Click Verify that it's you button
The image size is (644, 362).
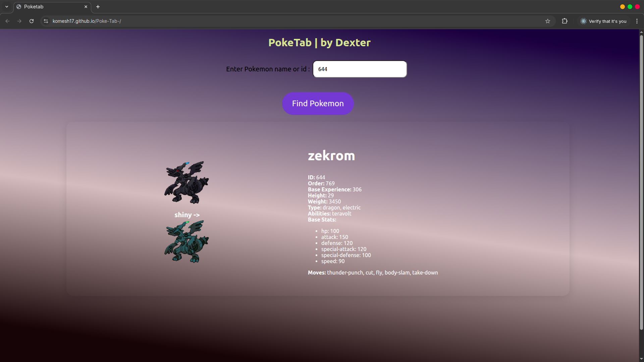tap(604, 21)
